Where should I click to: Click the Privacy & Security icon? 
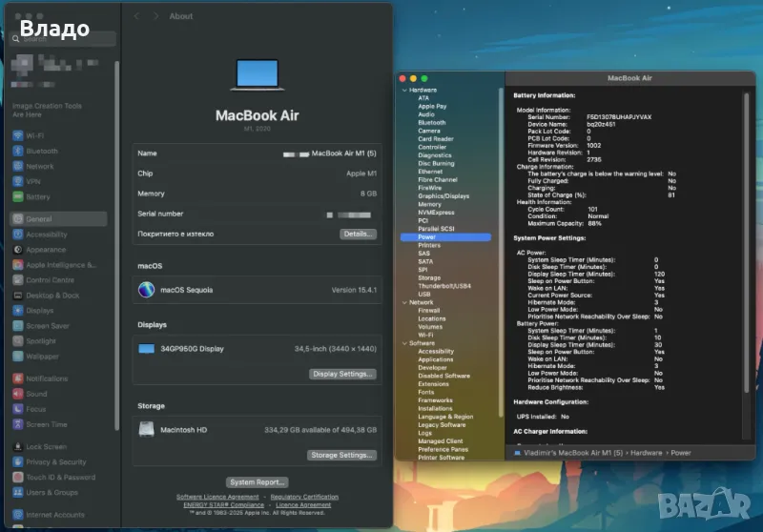click(18, 462)
